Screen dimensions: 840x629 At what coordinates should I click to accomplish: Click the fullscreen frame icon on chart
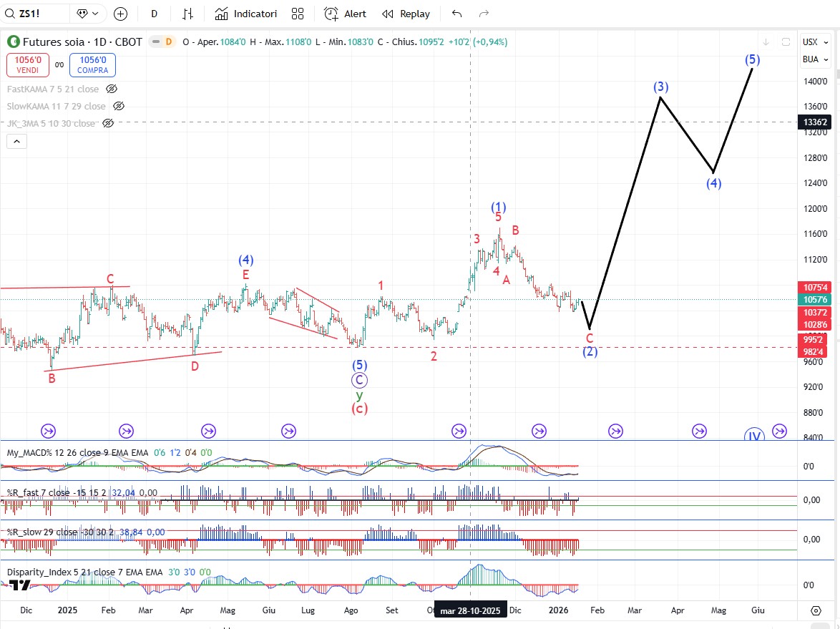pyautogui.click(x=786, y=42)
